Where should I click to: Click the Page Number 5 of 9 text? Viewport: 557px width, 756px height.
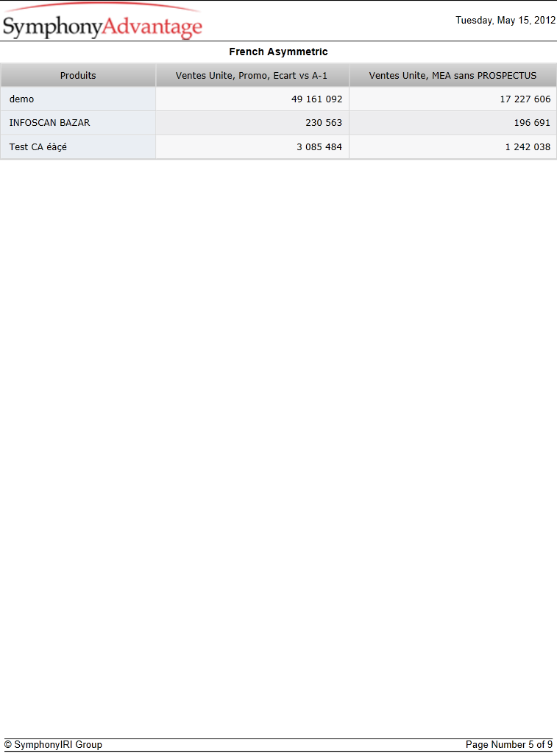(509, 744)
